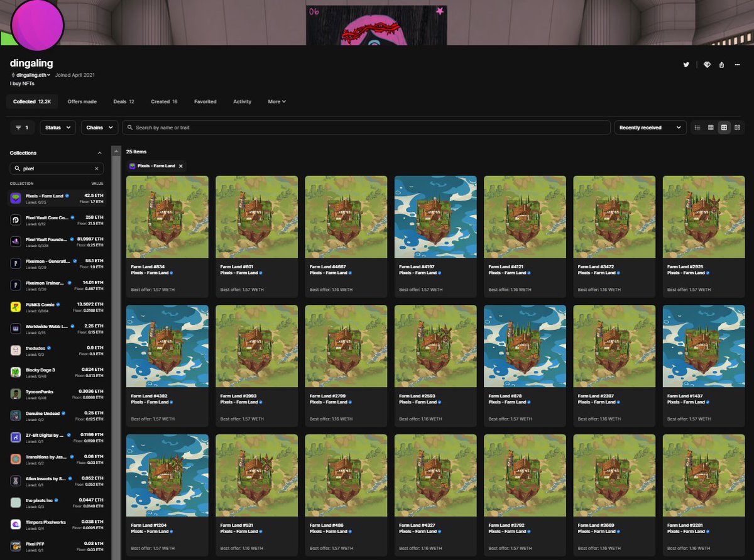Image resolution: width=754 pixels, height=560 pixels.
Task: Select Transitions by Jason collection icon
Action: click(x=16, y=459)
